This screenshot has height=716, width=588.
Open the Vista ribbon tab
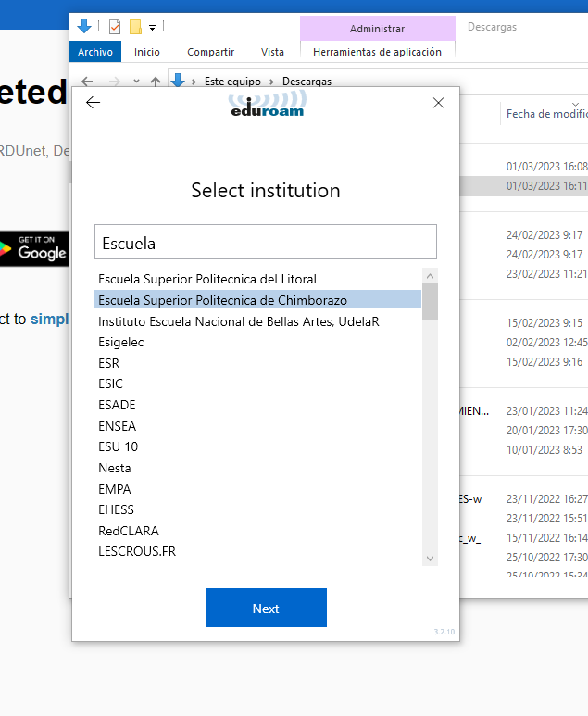point(272,52)
